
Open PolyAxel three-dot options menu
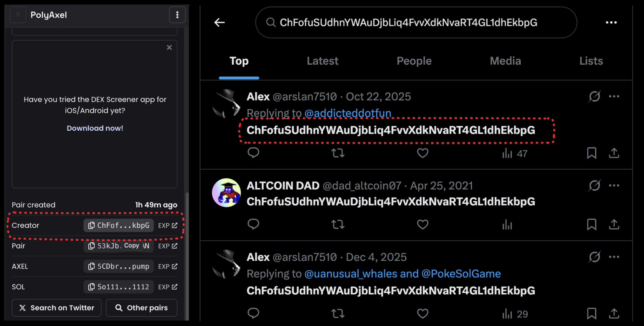pyautogui.click(x=177, y=15)
